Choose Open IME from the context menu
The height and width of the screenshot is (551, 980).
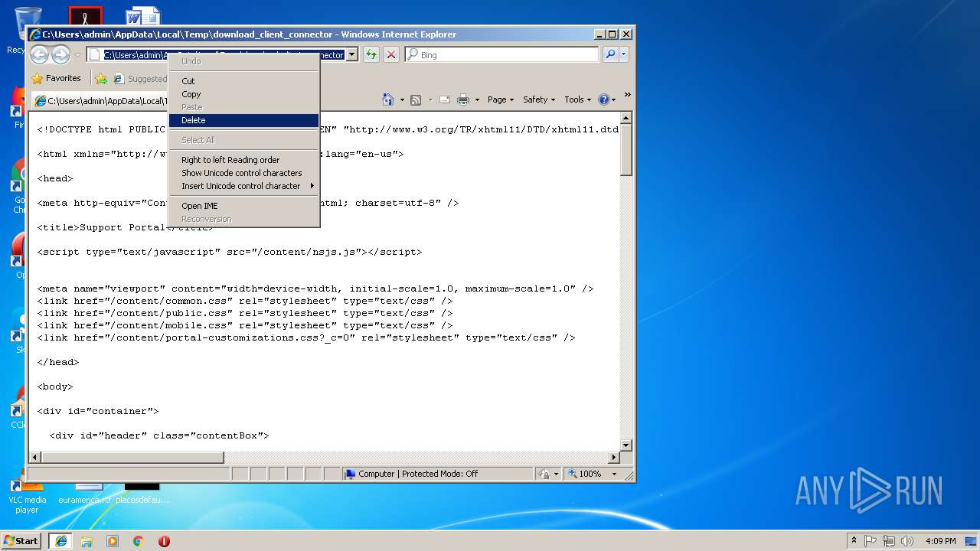click(x=243, y=206)
